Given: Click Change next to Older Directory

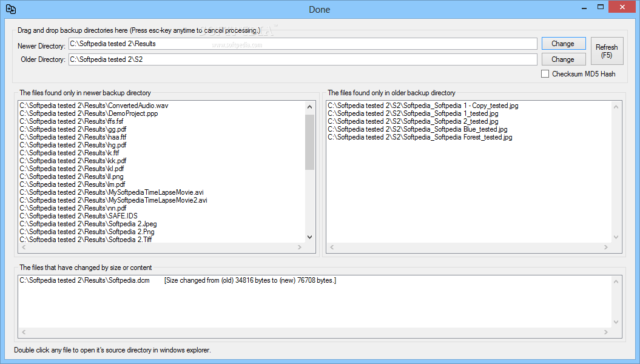Looking at the screenshot, I should [563, 59].
